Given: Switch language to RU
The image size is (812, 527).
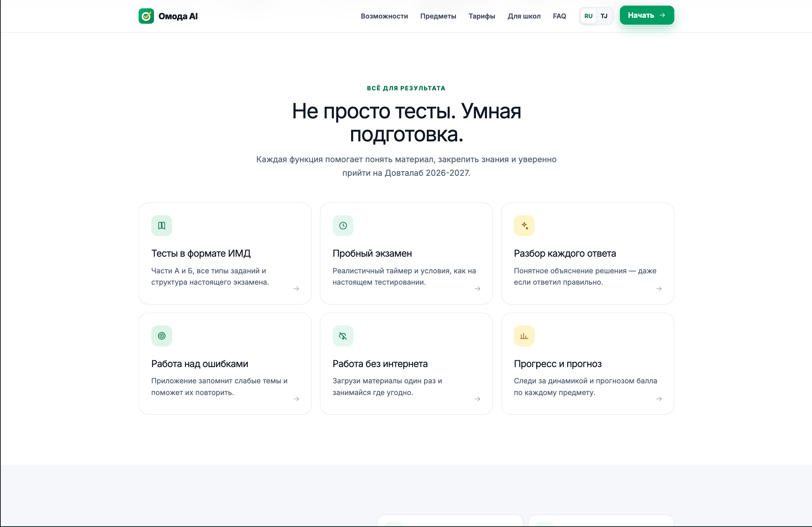Looking at the screenshot, I should pos(588,16).
